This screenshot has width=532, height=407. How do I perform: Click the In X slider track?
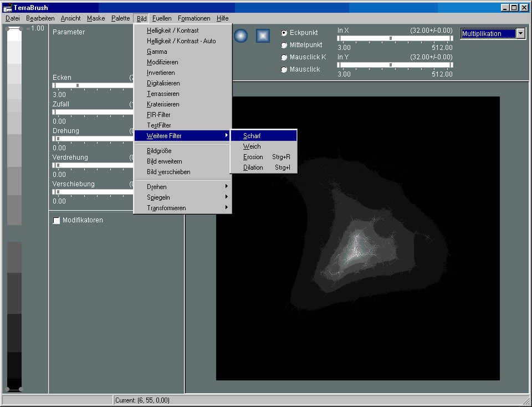[395, 38]
